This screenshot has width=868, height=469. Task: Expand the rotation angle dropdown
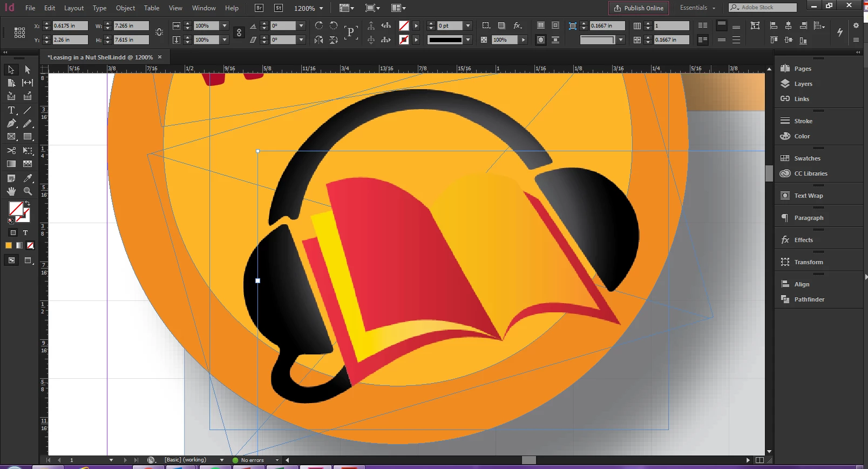click(x=301, y=25)
